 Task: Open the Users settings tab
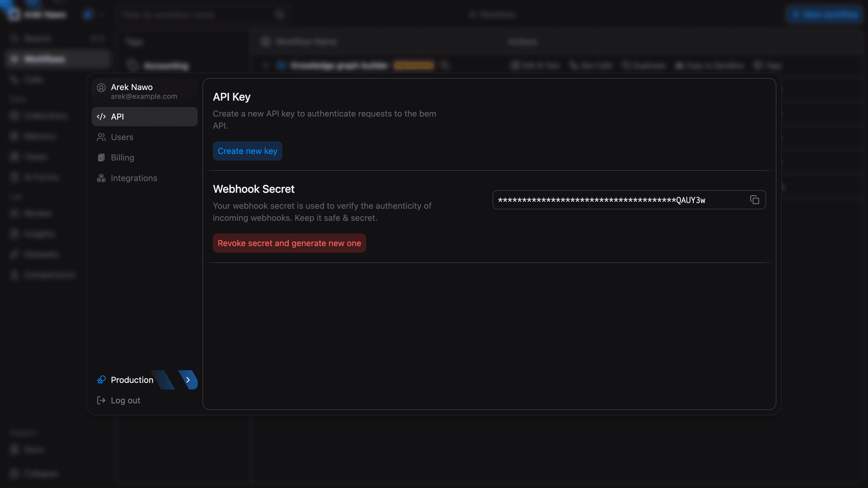[x=145, y=137]
